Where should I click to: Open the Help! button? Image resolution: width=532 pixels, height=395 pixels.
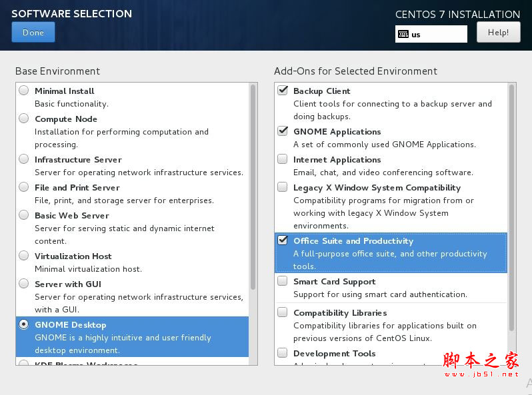[x=498, y=32]
